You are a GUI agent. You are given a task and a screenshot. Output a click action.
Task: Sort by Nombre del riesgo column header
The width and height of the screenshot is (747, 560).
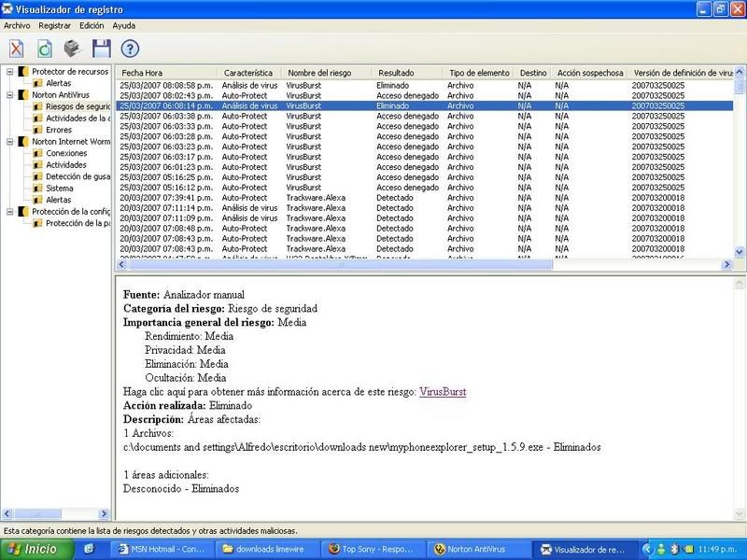(326, 73)
